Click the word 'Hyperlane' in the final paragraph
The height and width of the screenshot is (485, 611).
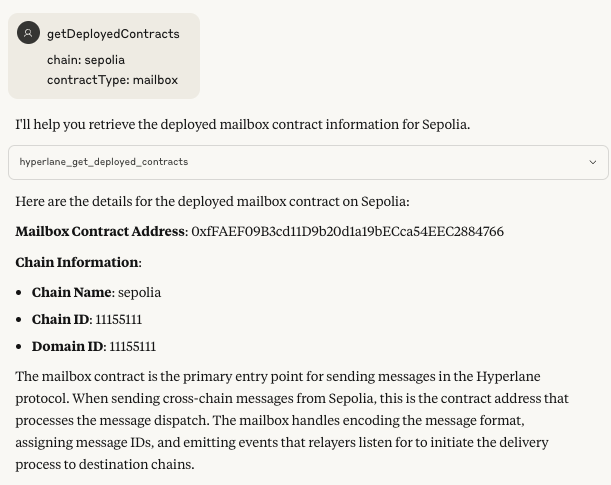pyautogui.click(x=510, y=376)
